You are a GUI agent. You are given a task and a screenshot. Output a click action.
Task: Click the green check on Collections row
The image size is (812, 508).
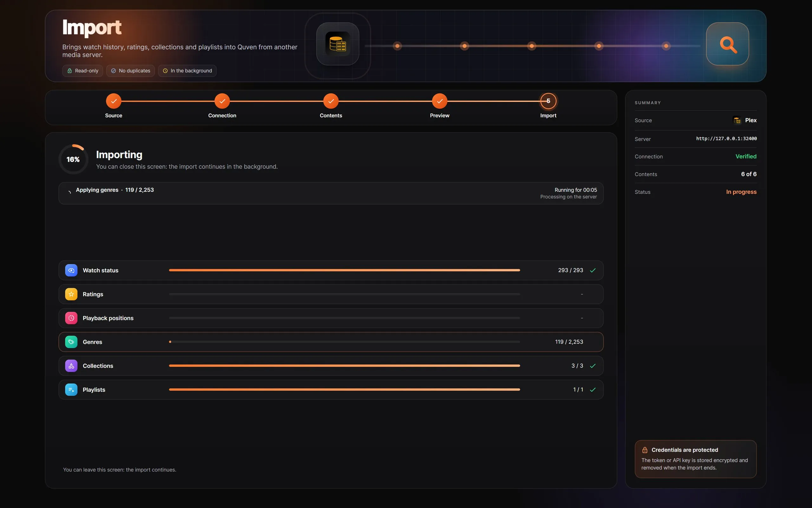(x=593, y=365)
